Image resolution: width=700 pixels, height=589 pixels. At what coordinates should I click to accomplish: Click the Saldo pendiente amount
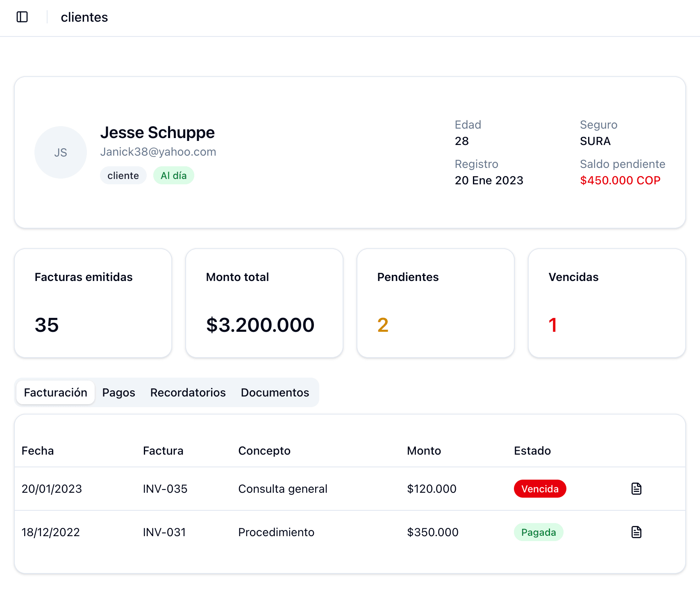[620, 180]
